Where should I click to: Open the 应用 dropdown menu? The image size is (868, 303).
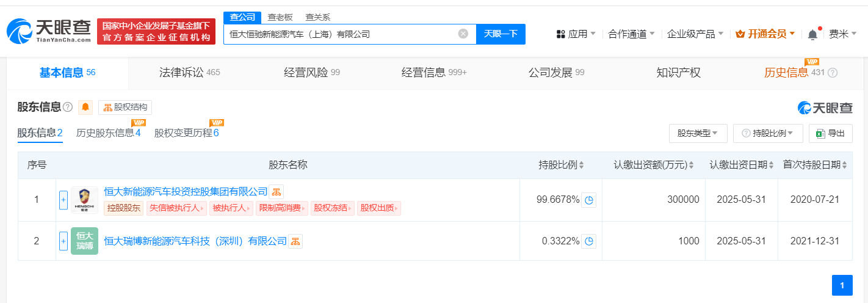(576, 34)
